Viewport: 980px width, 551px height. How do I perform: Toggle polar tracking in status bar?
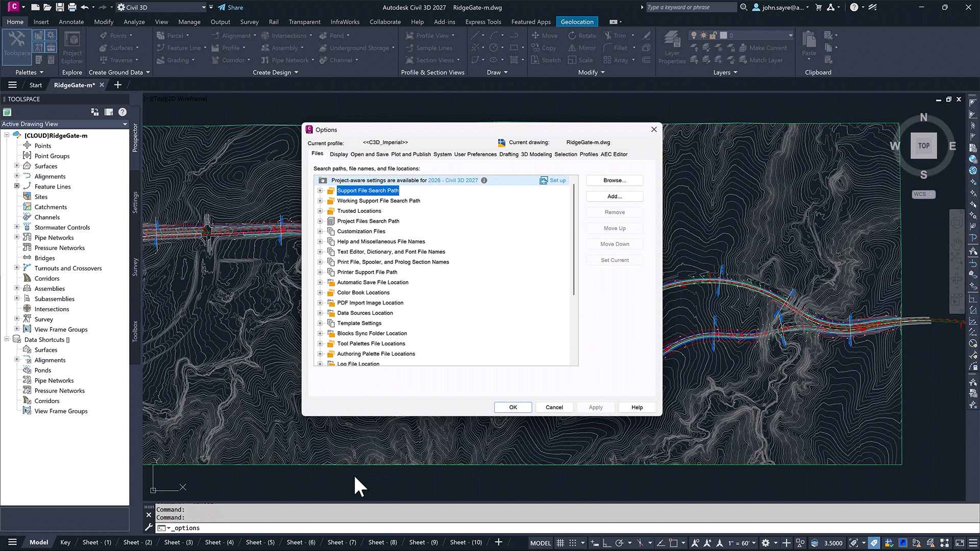click(x=619, y=543)
